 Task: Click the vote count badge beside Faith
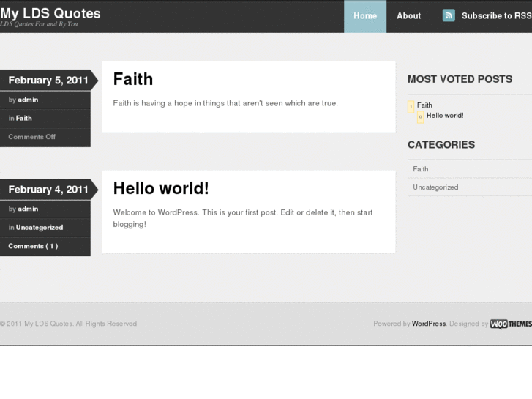(411, 107)
